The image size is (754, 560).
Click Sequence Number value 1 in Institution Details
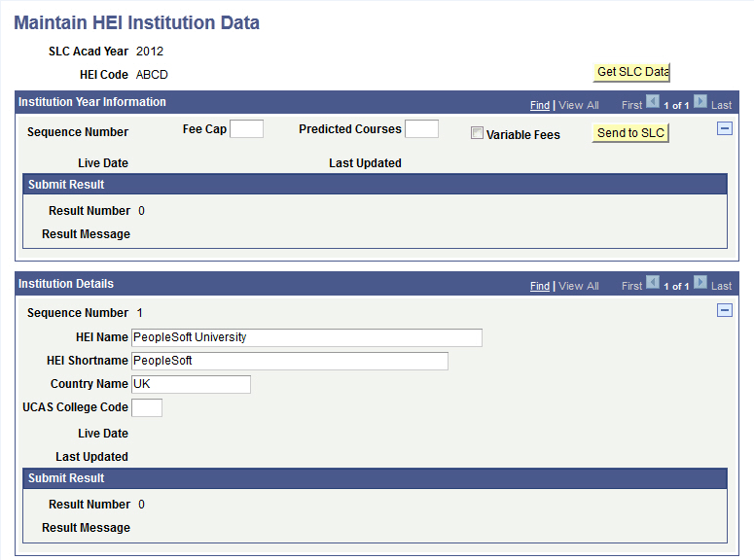tap(139, 313)
